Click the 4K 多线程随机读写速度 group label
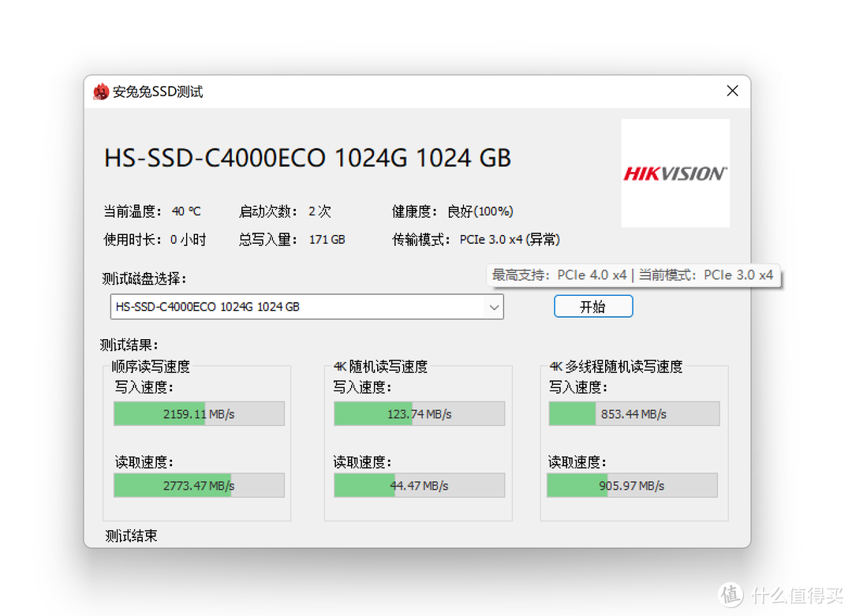 tap(615, 367)
